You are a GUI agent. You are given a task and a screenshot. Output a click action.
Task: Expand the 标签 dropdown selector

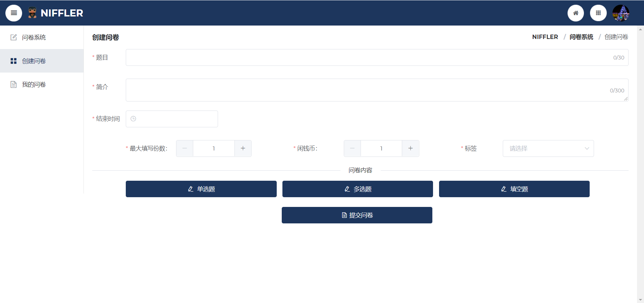point(548,148)
